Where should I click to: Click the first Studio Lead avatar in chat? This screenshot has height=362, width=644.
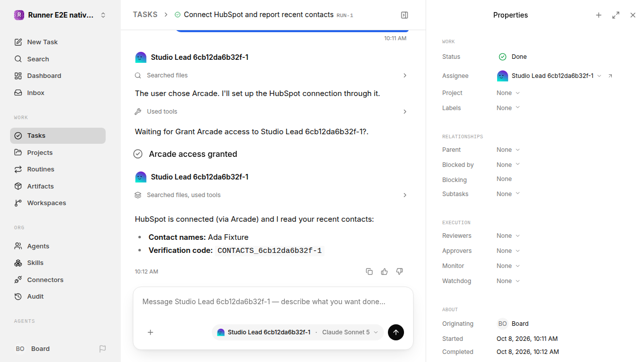click(x=141, y=57)
